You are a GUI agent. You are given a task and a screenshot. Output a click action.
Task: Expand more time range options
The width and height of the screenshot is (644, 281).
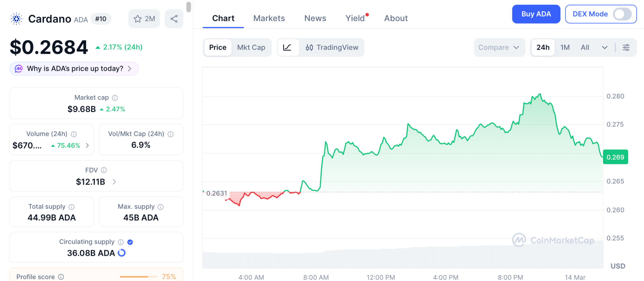click(604, 48)
